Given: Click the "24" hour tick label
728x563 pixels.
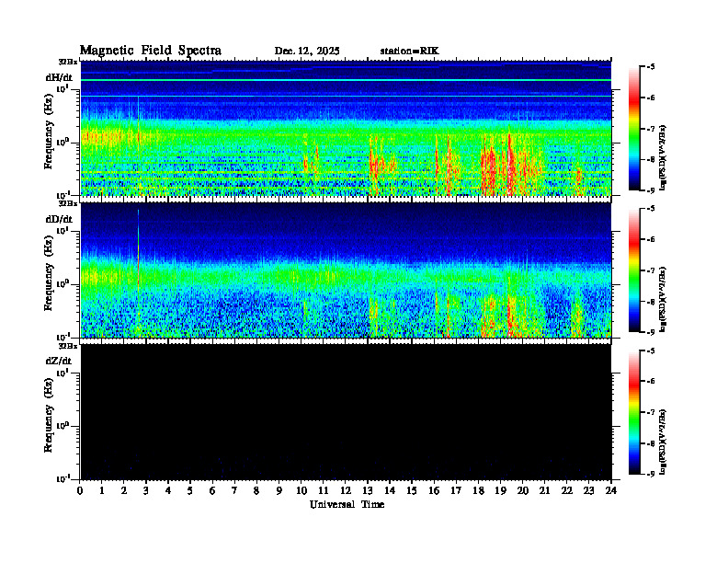Looking at the screenshot, I should [x=611, y=491].
